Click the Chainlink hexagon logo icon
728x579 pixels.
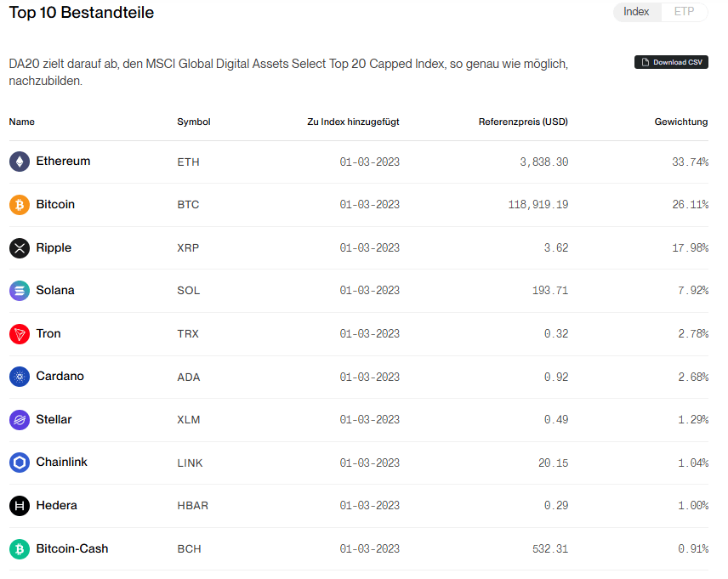click(20, 463)
